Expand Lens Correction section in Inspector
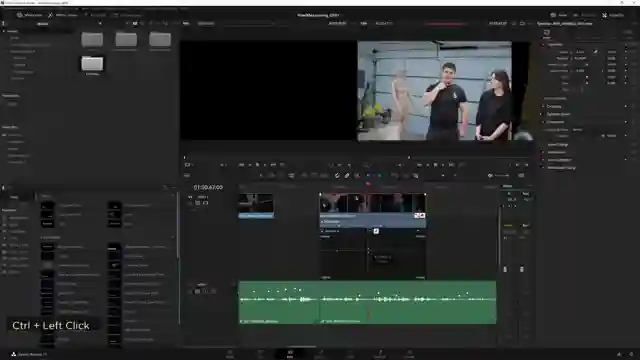This screenshot has height=360, width=640. (559, 160)
